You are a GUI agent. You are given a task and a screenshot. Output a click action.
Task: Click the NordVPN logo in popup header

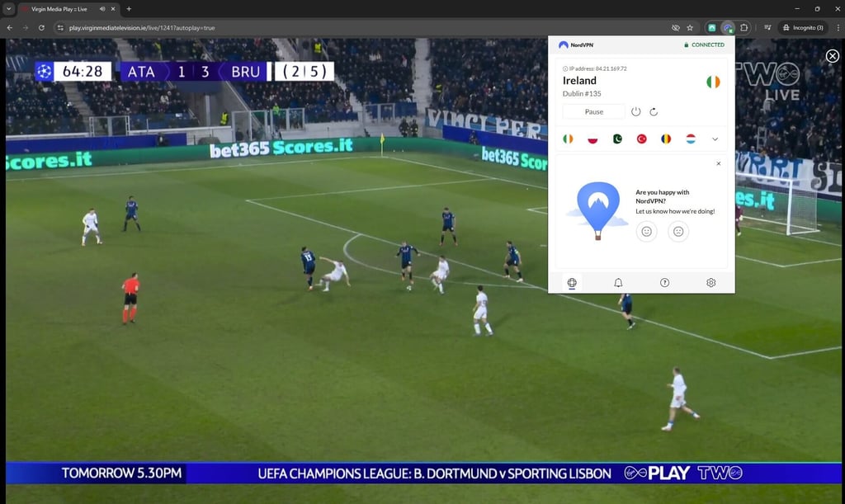point(576,45)
